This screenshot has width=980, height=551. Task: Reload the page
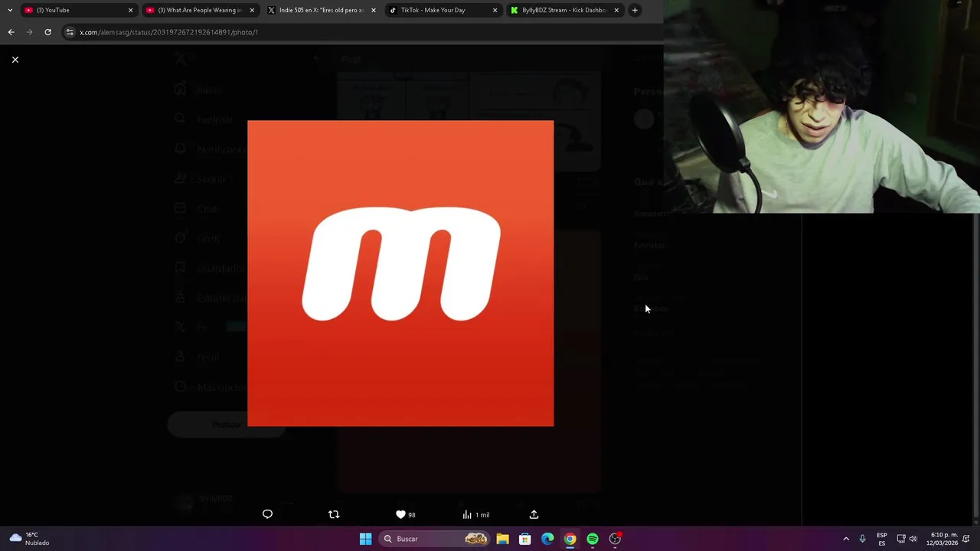tap(47, 32)
